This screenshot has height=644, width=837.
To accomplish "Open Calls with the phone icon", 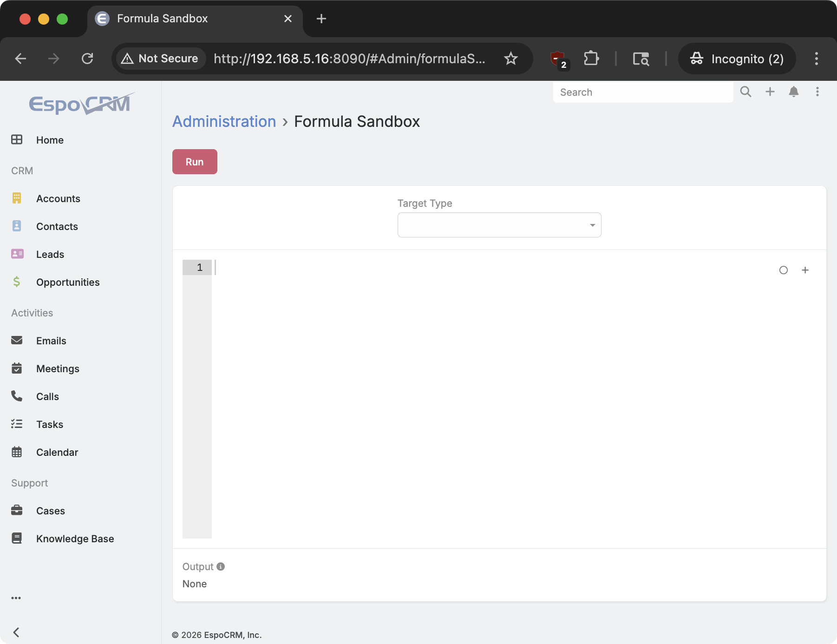I will coord(17,396).
